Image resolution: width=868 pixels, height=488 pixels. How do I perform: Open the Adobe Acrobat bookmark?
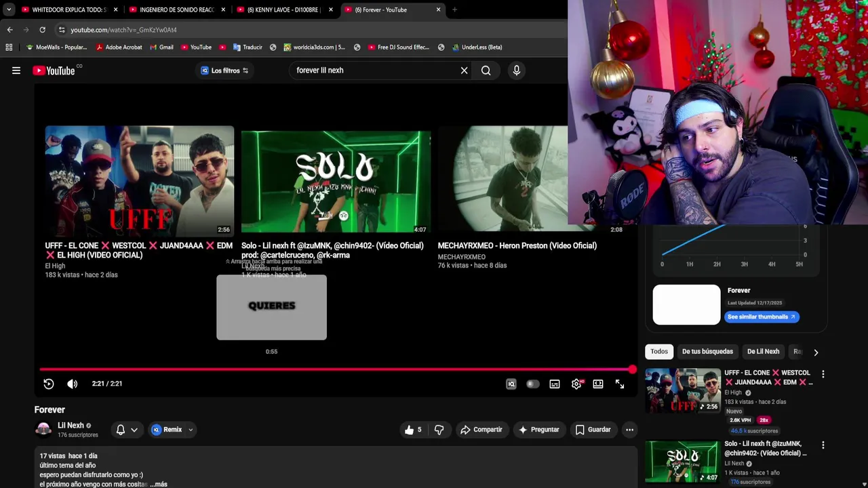119,47
